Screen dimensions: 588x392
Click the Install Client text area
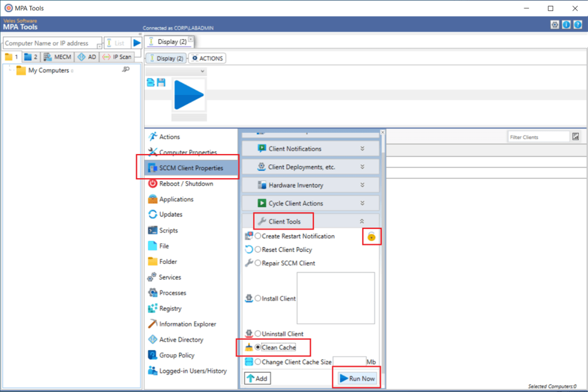click(x=335, y=298)
